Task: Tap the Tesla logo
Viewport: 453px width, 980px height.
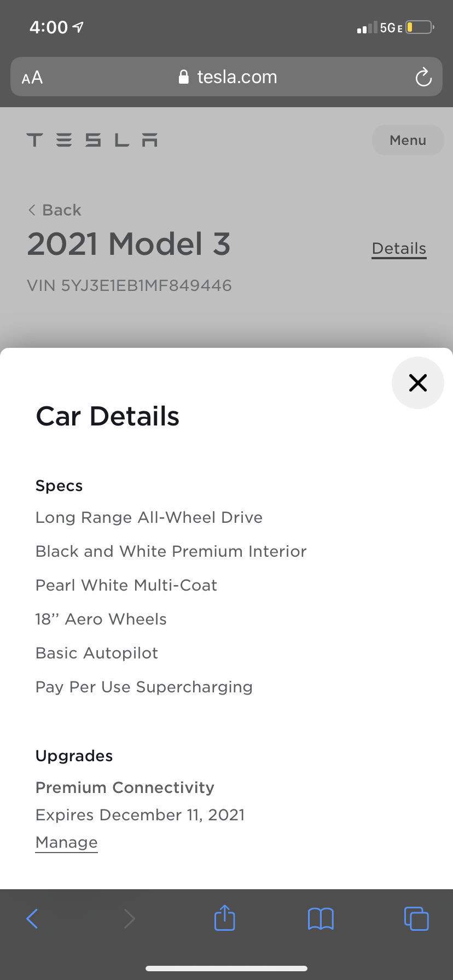Action: pyautogui.click(x=92, y=140)
